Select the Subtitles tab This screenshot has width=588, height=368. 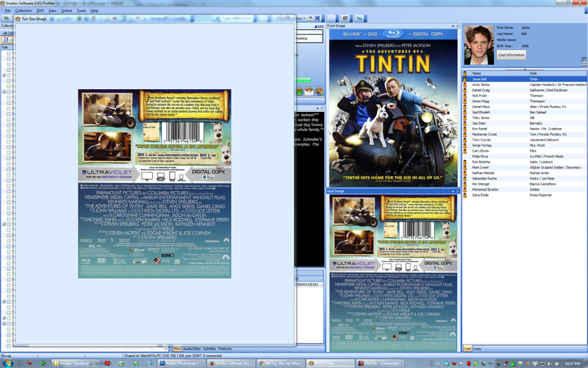tap(209, 349)
